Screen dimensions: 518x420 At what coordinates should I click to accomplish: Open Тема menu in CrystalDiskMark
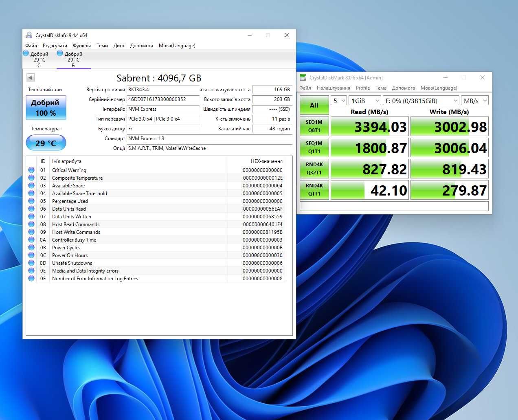tap(381, 88)
